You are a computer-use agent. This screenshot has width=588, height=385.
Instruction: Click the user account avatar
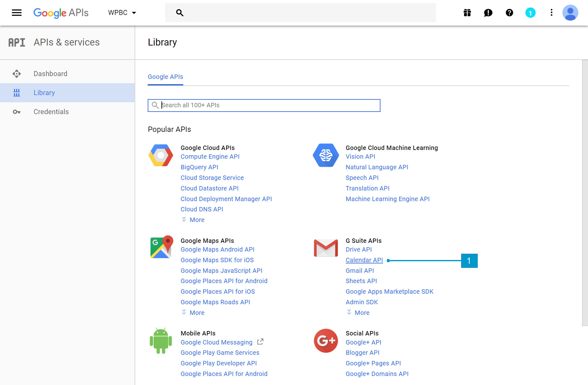[x=570, y=13]
